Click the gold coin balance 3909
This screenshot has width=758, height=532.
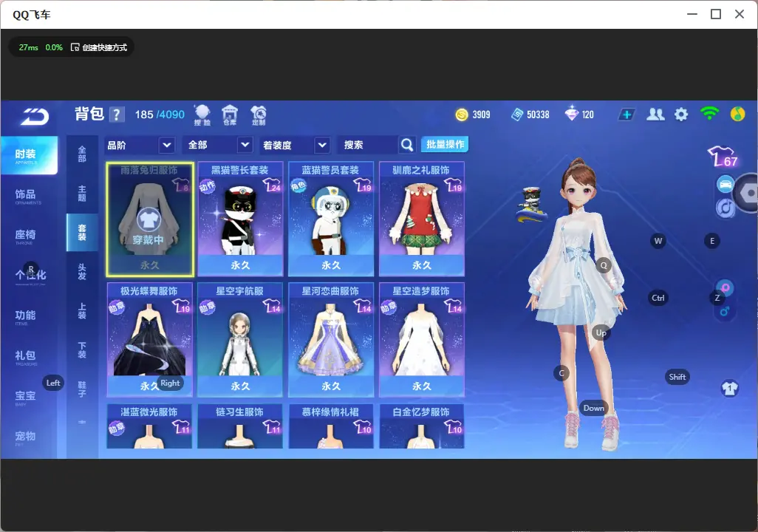click(x=473, y=115)
